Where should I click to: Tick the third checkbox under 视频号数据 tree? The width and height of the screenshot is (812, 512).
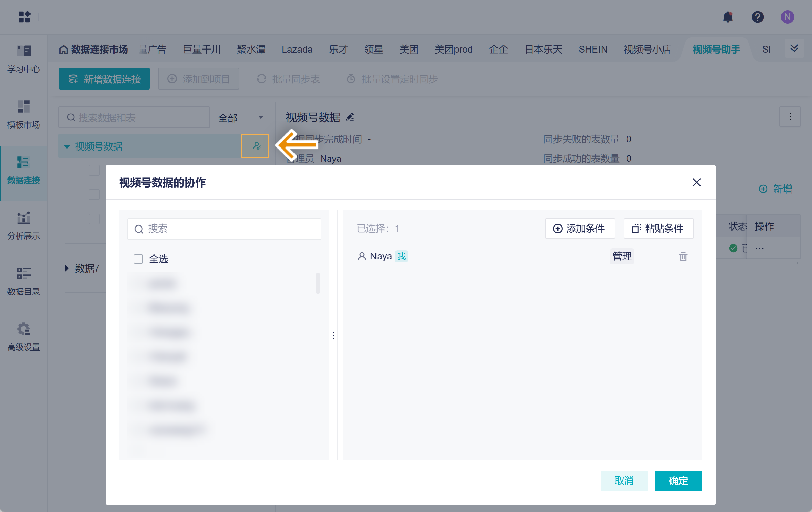94,219
